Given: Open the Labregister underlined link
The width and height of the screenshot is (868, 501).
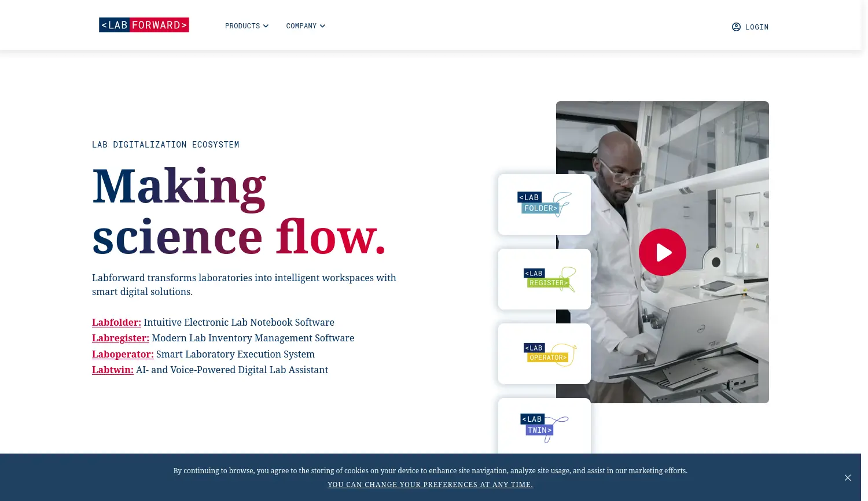Looking at the screenshot, I should pos(120,338).
